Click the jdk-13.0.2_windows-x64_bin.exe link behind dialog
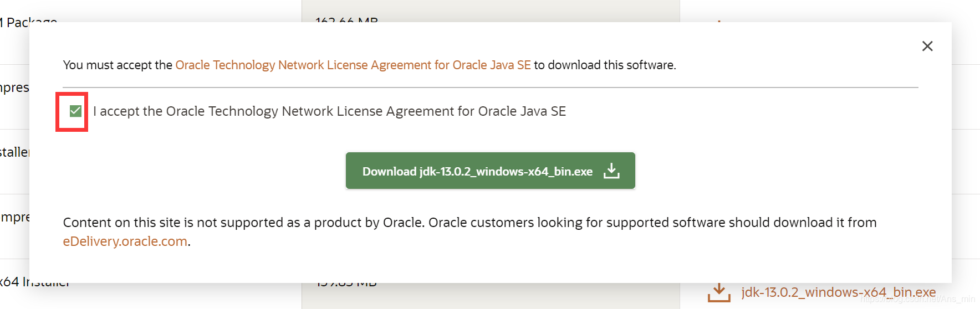 [x=839, y=292]
